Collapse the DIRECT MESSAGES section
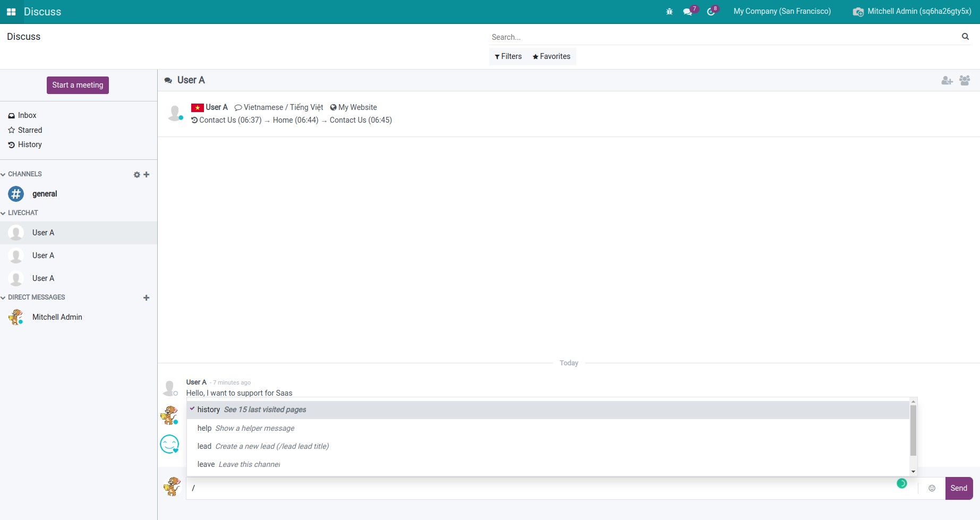Viewport: 980px width, 520px height. tap(3, 297)
